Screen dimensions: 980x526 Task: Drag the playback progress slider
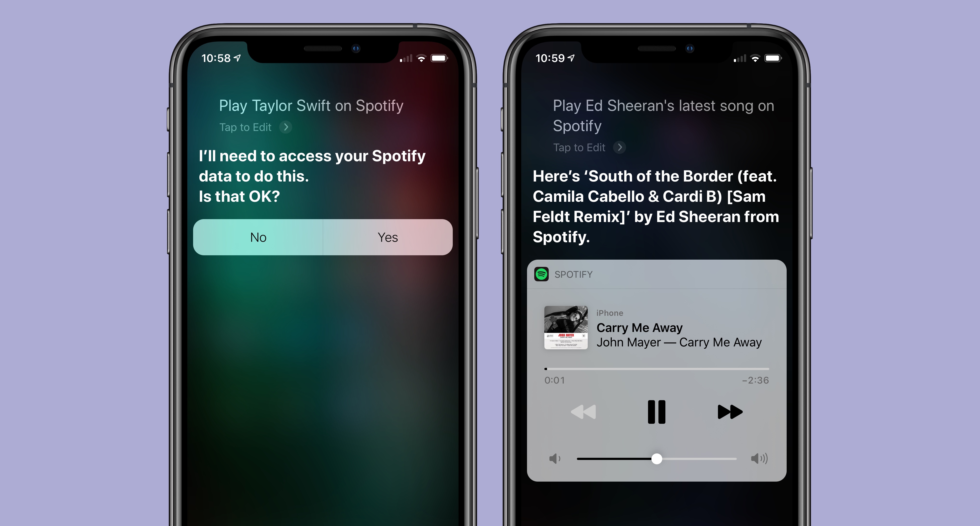pos(546,368)
